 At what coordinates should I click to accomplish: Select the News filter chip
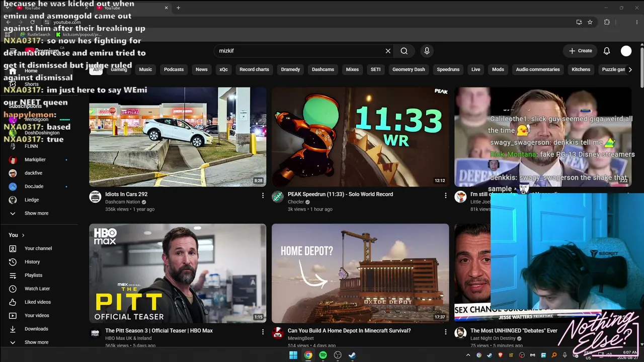[x=201, y=69]
